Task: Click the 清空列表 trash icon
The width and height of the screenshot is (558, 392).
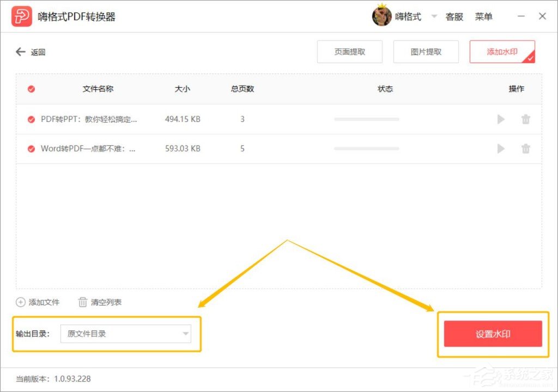Action: point(83,302)
